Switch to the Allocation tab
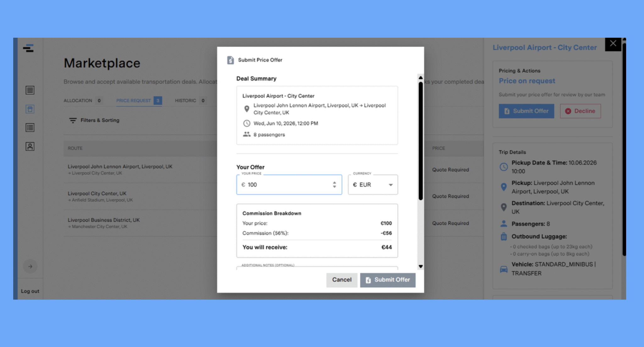This screenshot has width=644, height=347. pyautogui.click(x=78, y=101)
